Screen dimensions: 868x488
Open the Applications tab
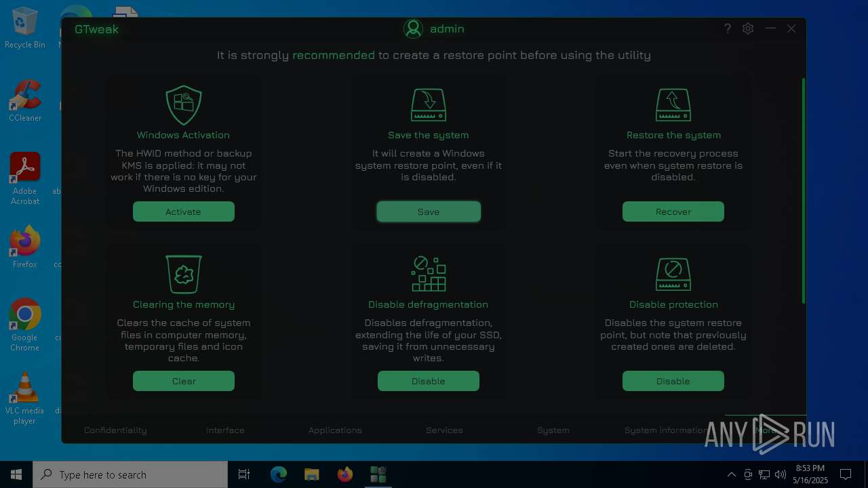click(335, 430)
